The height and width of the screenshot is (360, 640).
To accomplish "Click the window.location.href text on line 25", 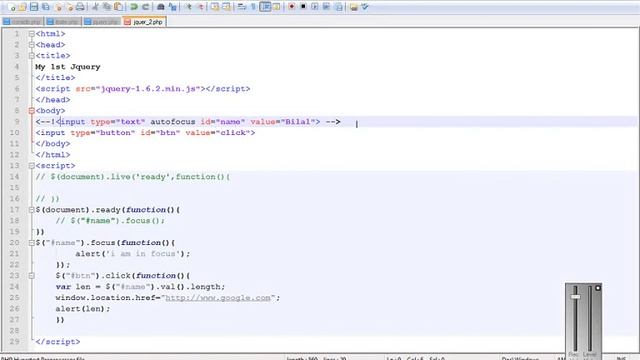I will 105,298.
